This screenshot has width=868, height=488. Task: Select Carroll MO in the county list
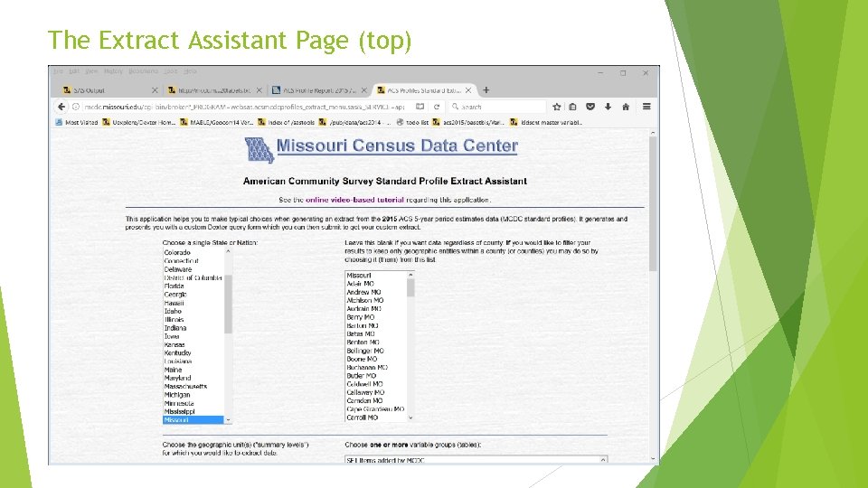click(x=362, y=418)
